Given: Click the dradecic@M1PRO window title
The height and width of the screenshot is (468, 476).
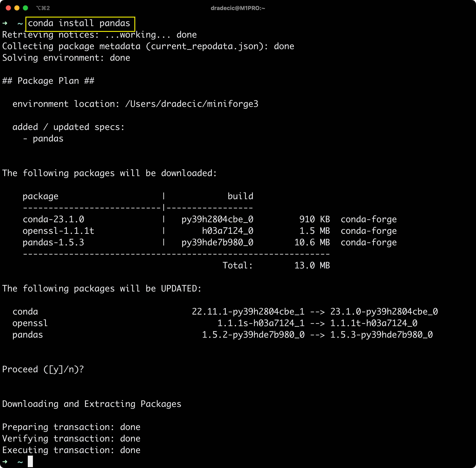Looking at the screenshot, I should coord(238,8).
